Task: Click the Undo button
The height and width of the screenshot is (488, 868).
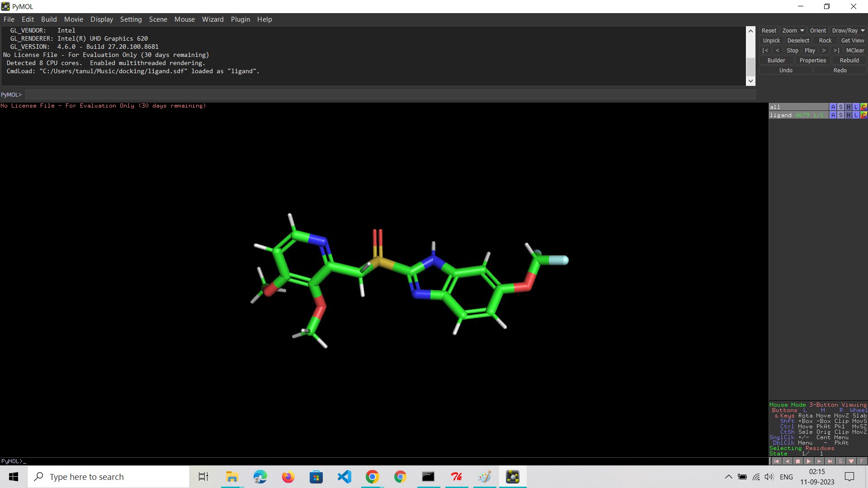Action: [x=786, y=70]
